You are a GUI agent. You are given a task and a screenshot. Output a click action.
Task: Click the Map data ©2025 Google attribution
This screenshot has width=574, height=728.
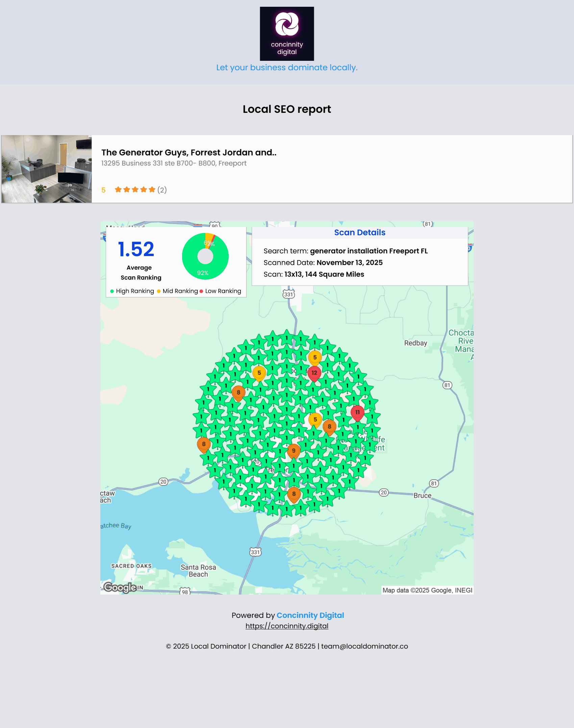tap(427, 590)
